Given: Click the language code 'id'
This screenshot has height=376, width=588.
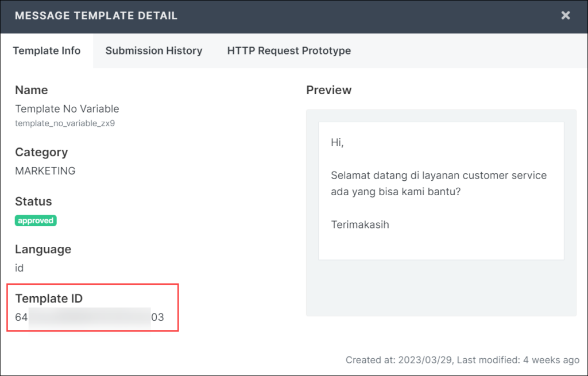Looking at the screenshot, I should [20, 268].
